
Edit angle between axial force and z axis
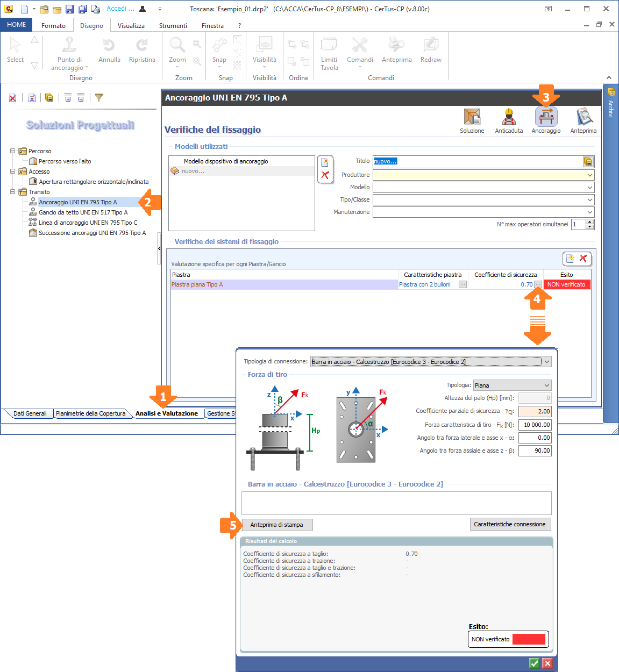(x=535, y=451)
